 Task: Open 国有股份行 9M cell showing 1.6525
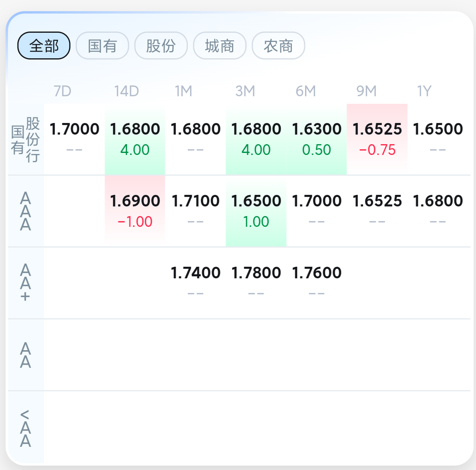point(377,139)
